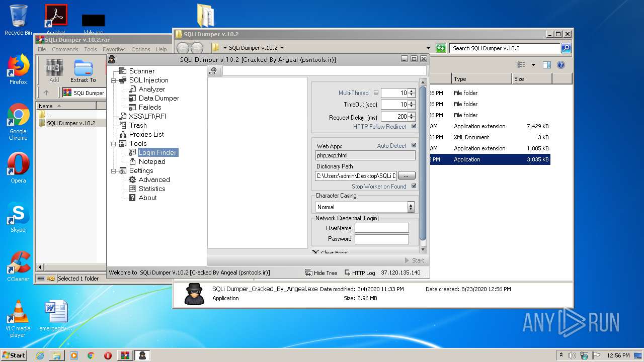644x362 pixels.
Task: Click Extract To in WinRAR toolbar
Action: 83,71
